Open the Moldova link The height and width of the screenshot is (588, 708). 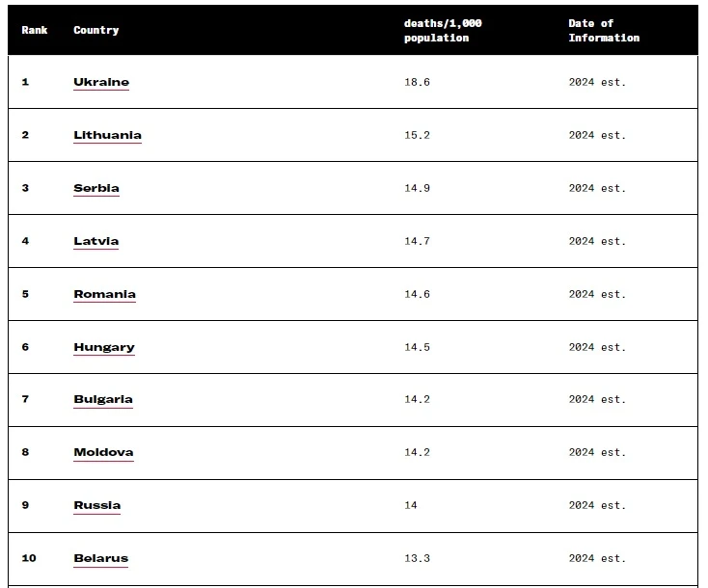click(103, 452)
